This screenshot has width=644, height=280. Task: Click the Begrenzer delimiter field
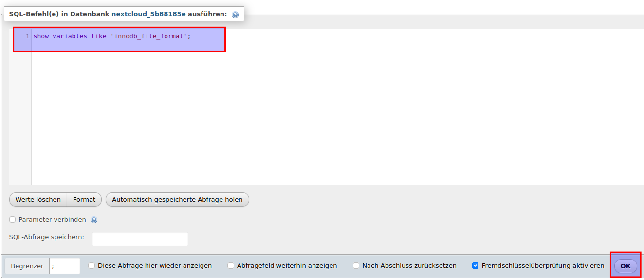point(64,265)
